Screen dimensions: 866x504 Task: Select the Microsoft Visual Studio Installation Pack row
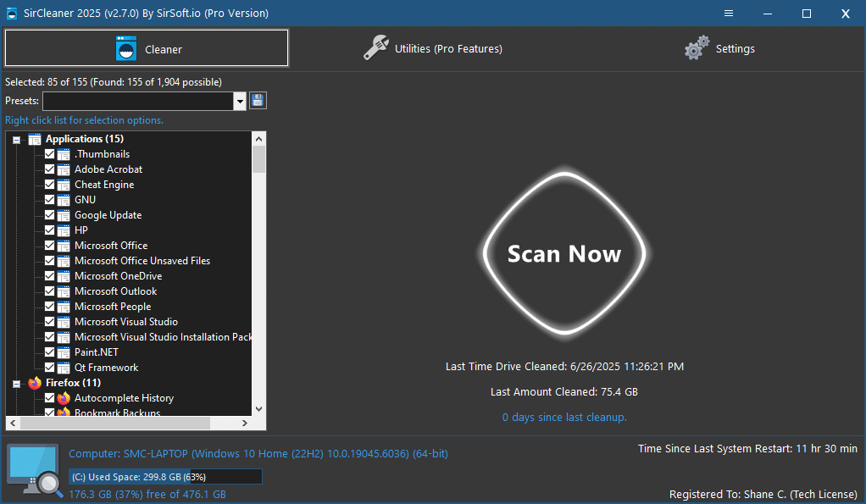click(163, 337)
